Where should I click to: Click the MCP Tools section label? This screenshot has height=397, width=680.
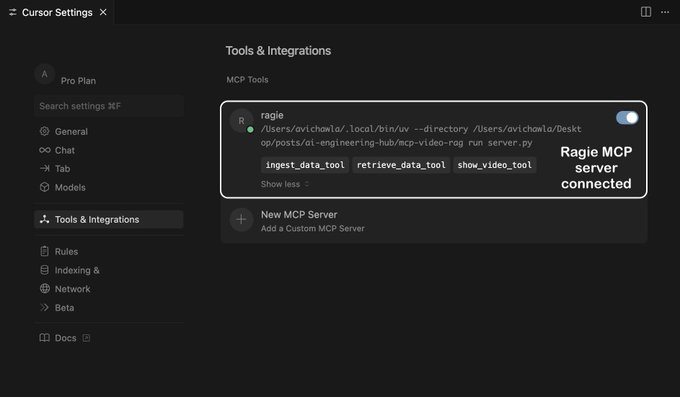247,80
